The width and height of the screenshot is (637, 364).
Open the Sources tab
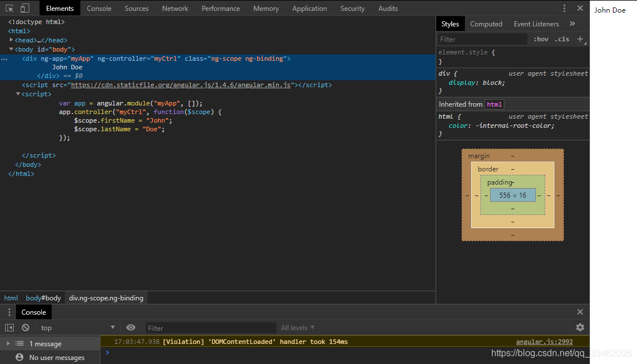point(137,8)
